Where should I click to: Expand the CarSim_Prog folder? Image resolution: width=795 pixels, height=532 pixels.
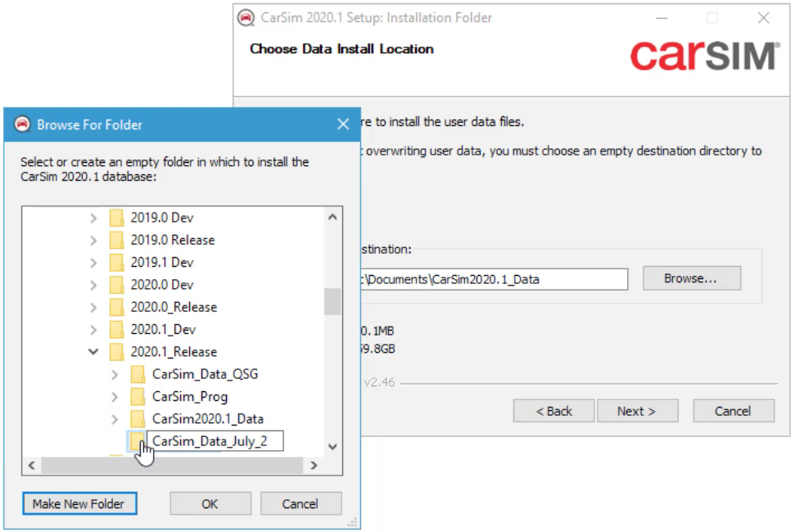pyautogui.click(x=115, y=397)
